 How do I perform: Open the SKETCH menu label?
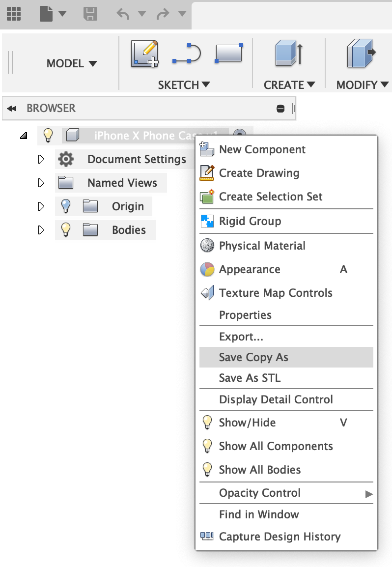184,85
